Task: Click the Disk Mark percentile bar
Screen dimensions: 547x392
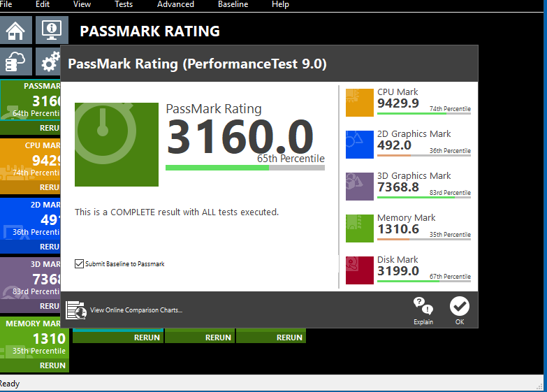Action: pyautogui.click(x=424, y=281)
